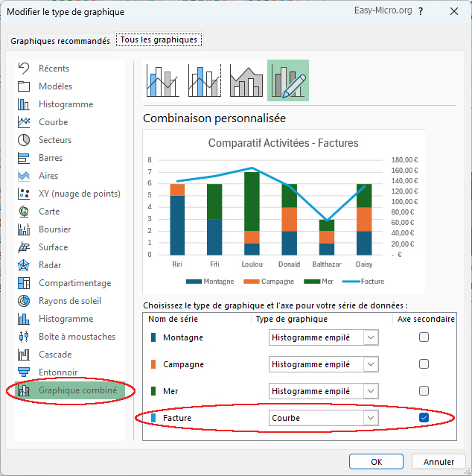Choose the Carte map chart icon
472x476 pixels.
click(x=24, y=212)
